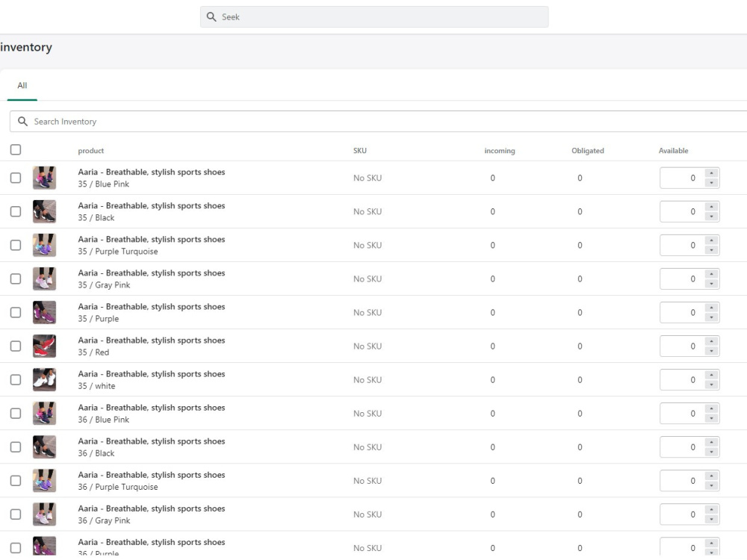The image size is (747, 560).
Task: Click the 'SKU' column header
Action: [x=360, y=151]
